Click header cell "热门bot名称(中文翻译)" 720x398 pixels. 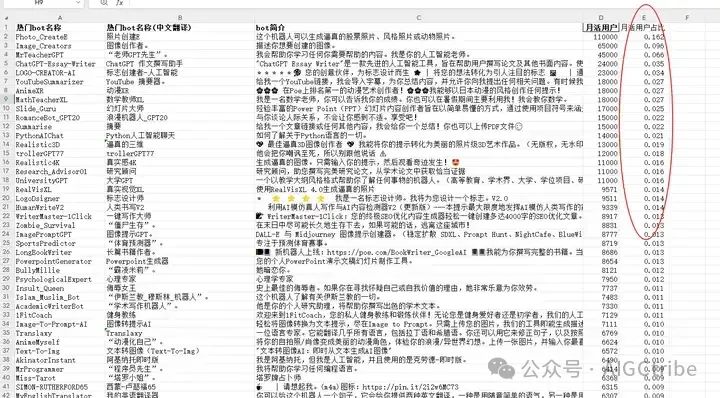click(148, 28)
